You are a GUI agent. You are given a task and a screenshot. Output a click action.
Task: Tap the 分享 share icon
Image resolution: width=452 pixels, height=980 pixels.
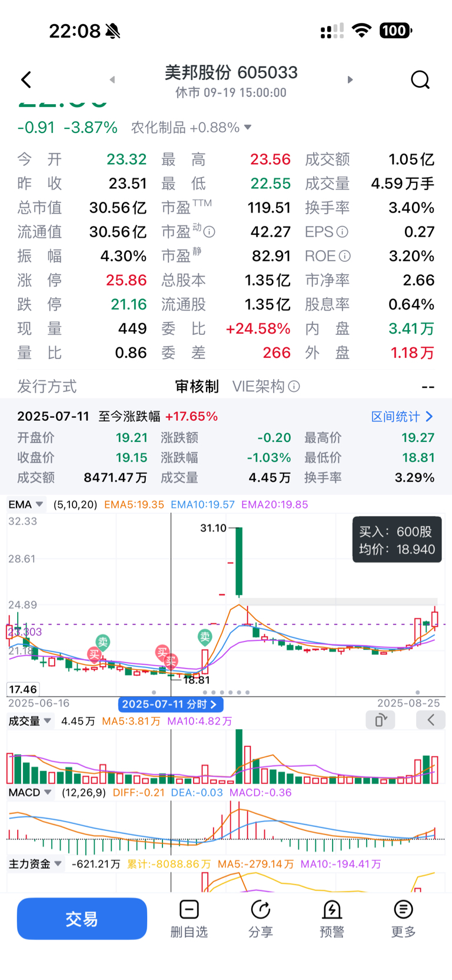click(x=260, y=910)
